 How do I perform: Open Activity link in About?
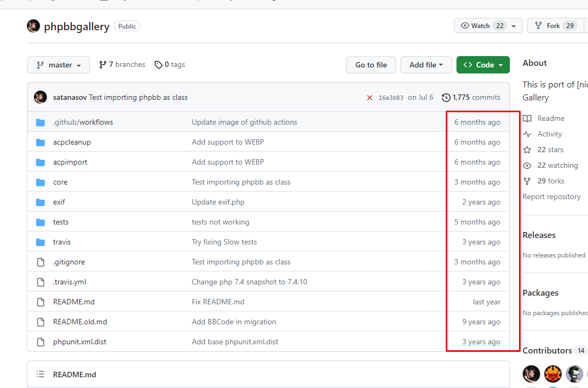(550, 134)
